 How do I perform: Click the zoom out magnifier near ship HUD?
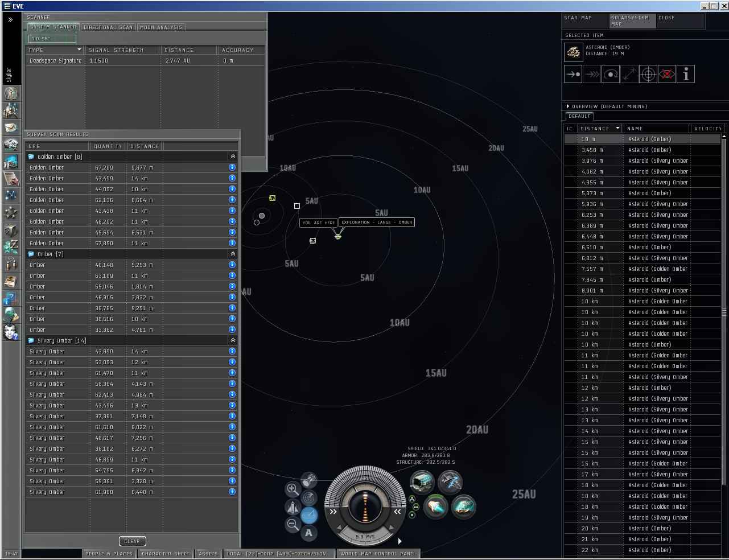click(293, 525)
